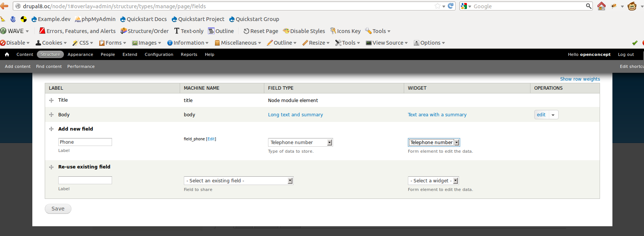Click the Add new field drag handle

[x=52, y=129]
